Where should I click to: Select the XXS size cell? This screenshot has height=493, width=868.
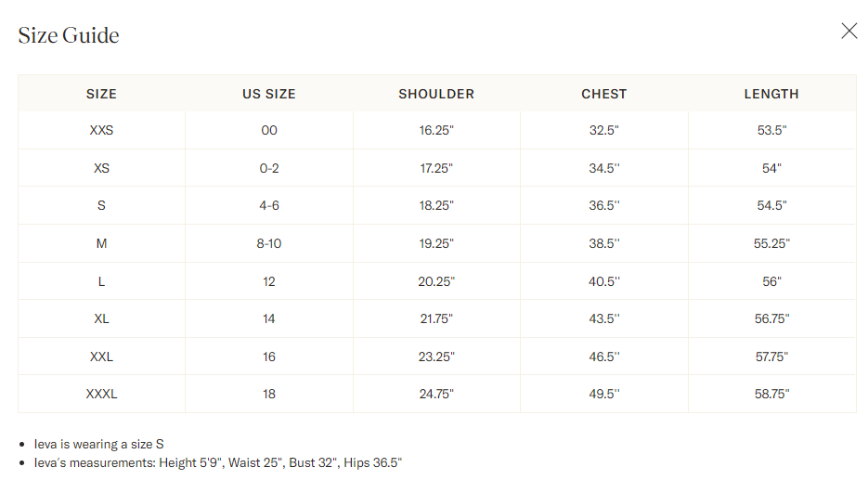click(x=101, y=130)
